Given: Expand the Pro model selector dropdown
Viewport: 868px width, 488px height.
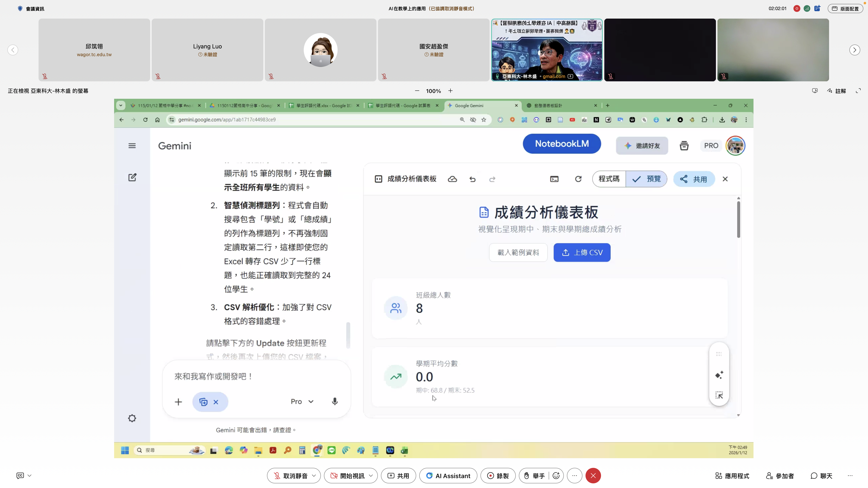Looking at the screenshot, I should coord(302,401).
